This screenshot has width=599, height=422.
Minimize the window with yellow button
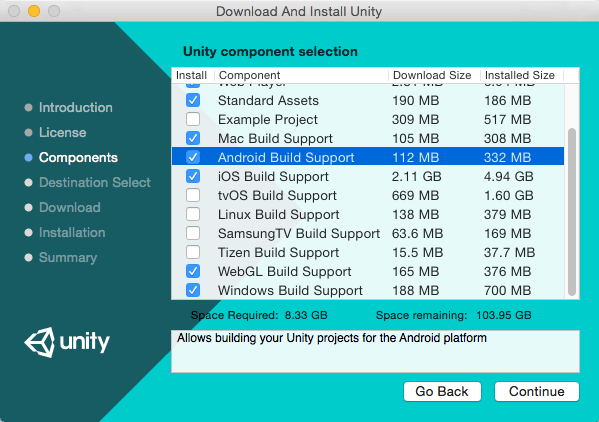coord(34,11)
